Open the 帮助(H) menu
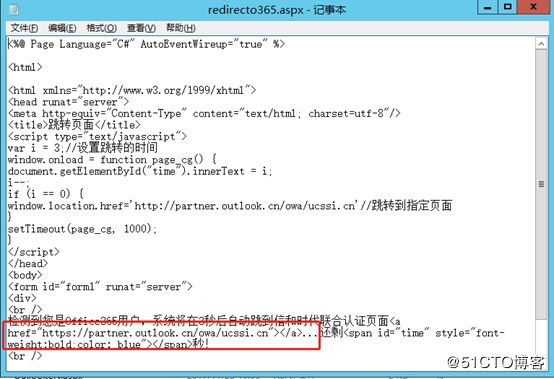The height and width of the screenshot is (379, 554). pos(181,28)
